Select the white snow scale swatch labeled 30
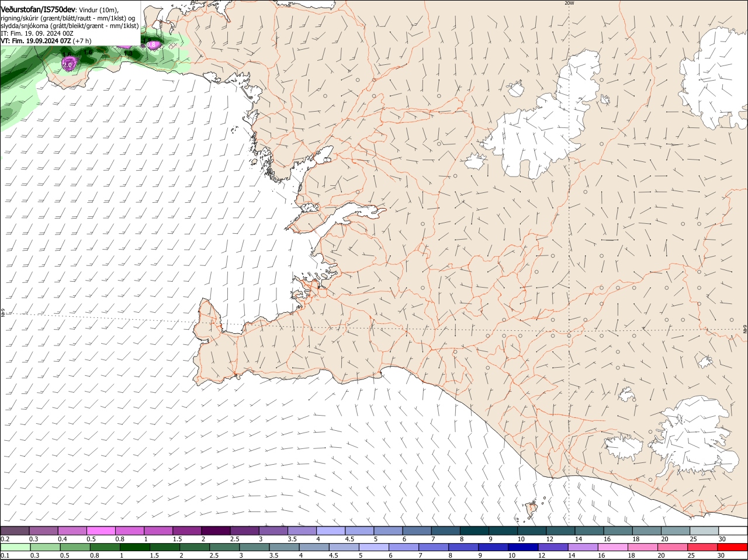This screenshot has width=748, height=560. (x=733, y=530)
